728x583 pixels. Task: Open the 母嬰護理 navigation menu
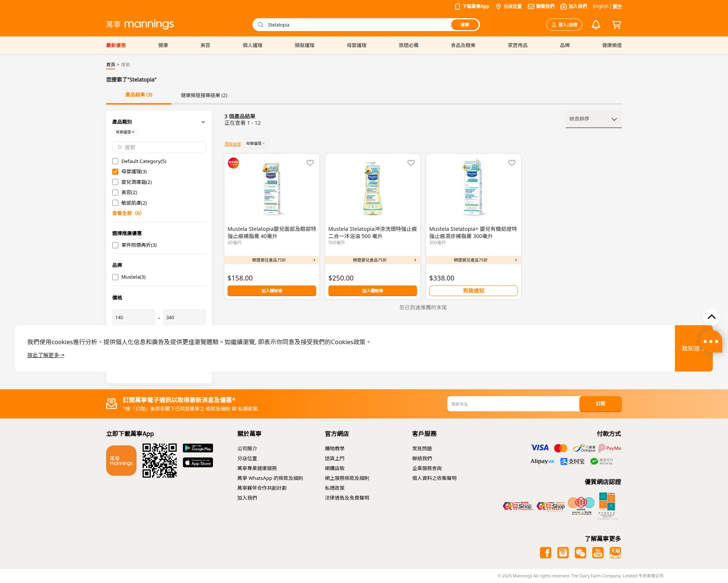click(x=356, y=45)
